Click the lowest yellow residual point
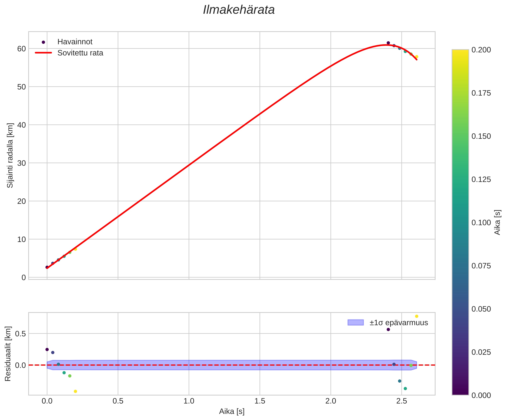 [x=75, y=391]
